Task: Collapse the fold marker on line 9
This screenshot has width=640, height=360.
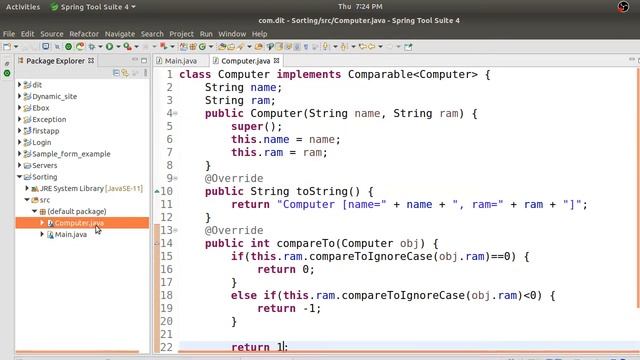Action: (176, 178)
